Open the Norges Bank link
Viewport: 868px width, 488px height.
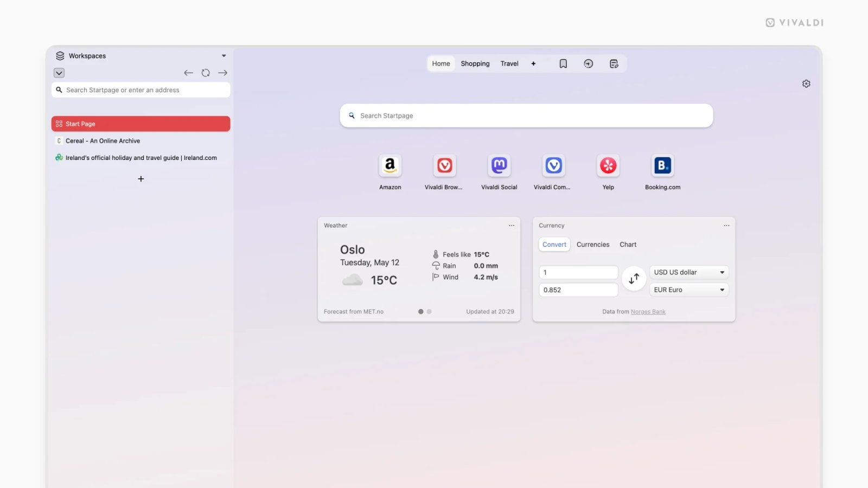point(648,312)
